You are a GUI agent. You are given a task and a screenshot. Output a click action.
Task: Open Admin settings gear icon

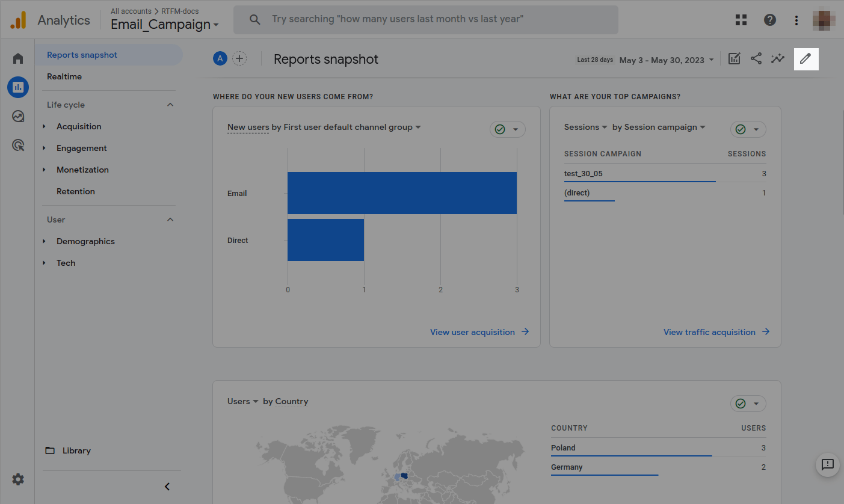pos(18,479)
